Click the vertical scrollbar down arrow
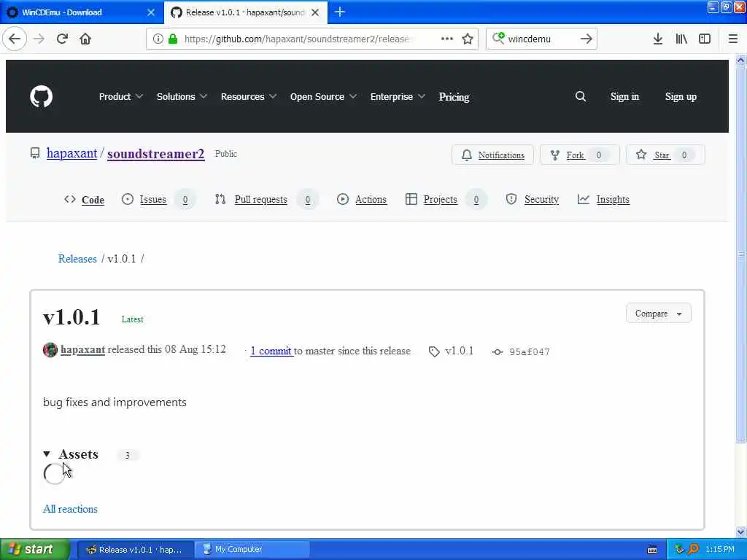 click(x=740, y=532)
